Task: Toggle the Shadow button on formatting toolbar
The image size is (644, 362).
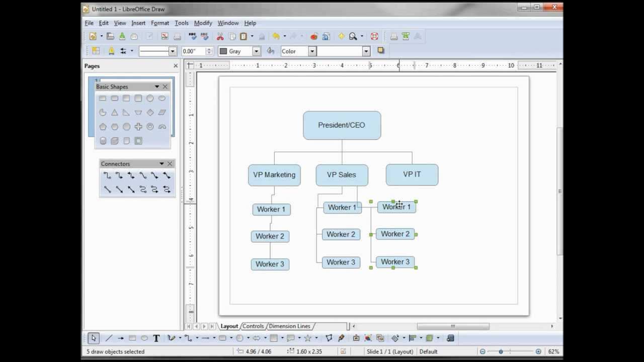Action: (381, 51)
